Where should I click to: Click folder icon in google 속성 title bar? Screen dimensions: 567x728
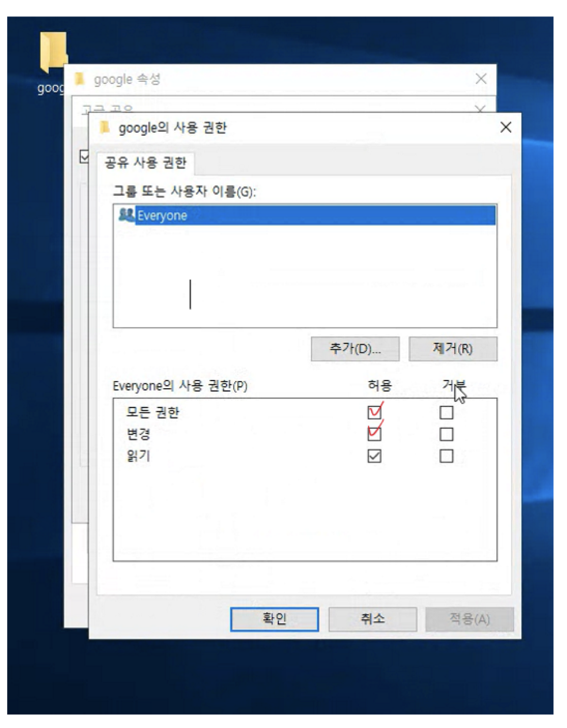click(x=80, y=79)
